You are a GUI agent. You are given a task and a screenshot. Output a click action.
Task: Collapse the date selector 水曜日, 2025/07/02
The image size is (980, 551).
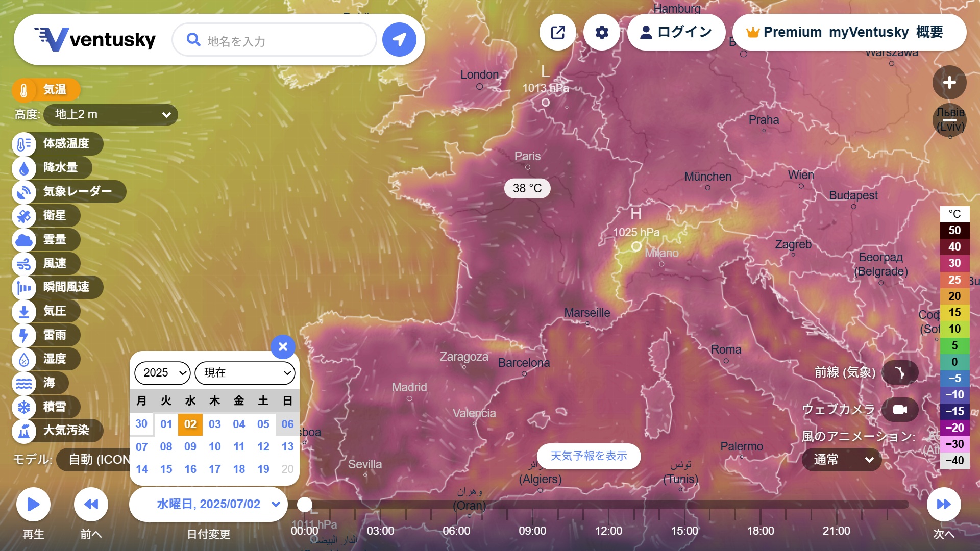pyautogui.click(x=209, y=505)
